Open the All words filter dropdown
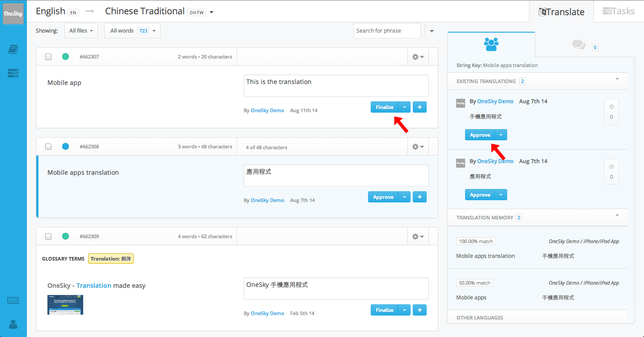 tap(132, 31)
